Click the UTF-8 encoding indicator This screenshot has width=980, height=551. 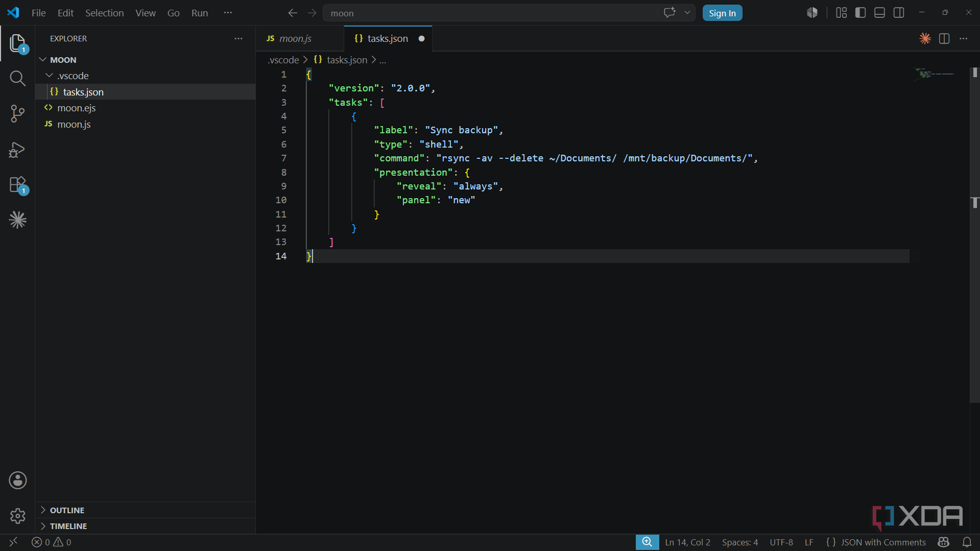point(781,542)
